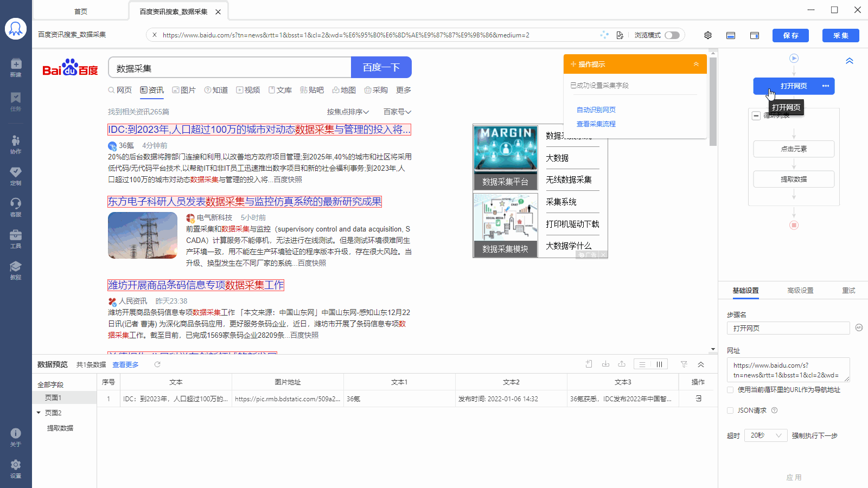This screenshot has height=488, width=868.
Task: Toggle the 浏览模式 switch
Action: [672, 35]
